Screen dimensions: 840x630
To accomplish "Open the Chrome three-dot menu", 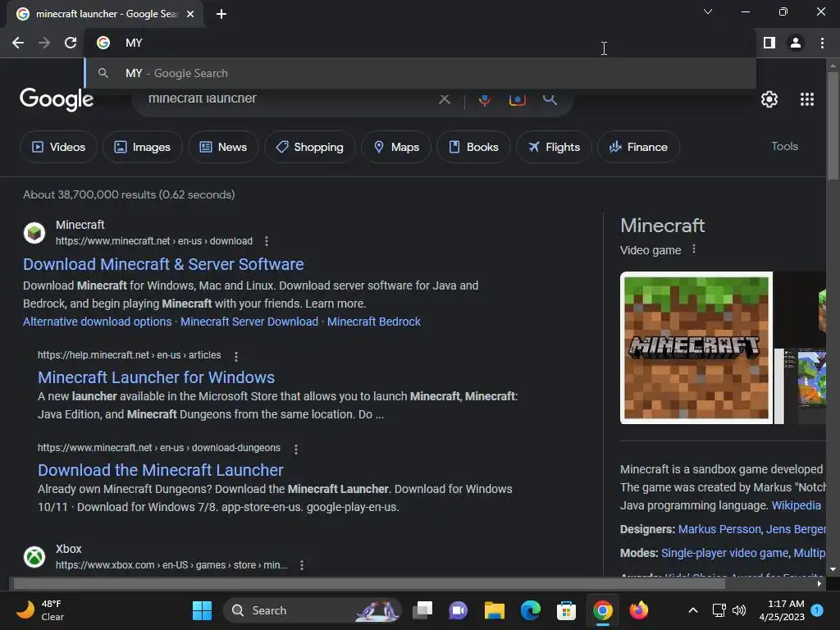I will coord(822,43).
